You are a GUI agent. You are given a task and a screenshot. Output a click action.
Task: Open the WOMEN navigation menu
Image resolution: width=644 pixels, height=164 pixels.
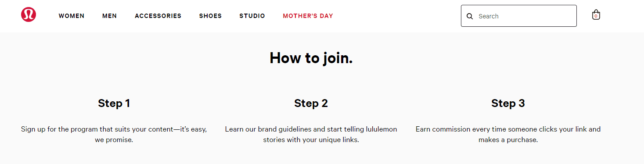72,16
